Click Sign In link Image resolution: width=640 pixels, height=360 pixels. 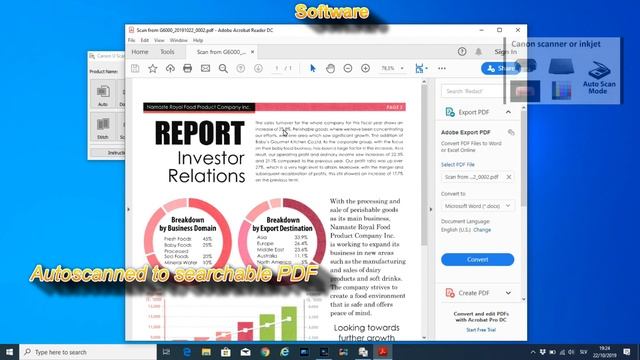(506, 51)
